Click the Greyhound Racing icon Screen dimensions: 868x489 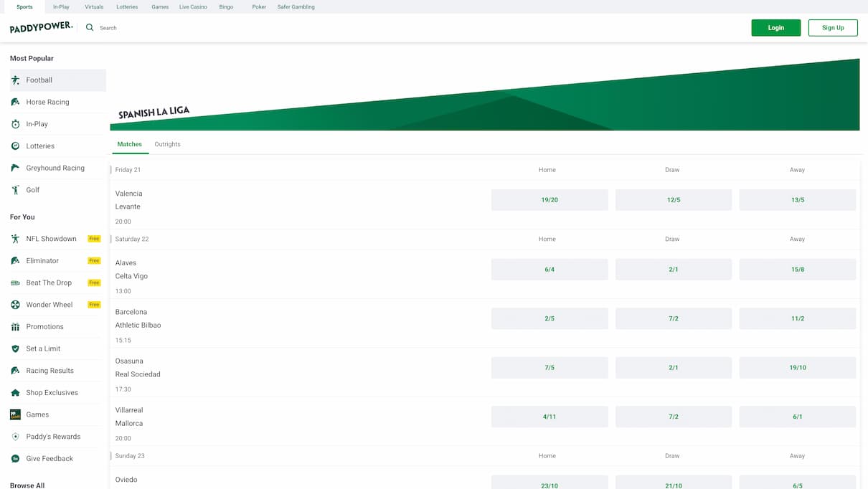coord(15,168)
